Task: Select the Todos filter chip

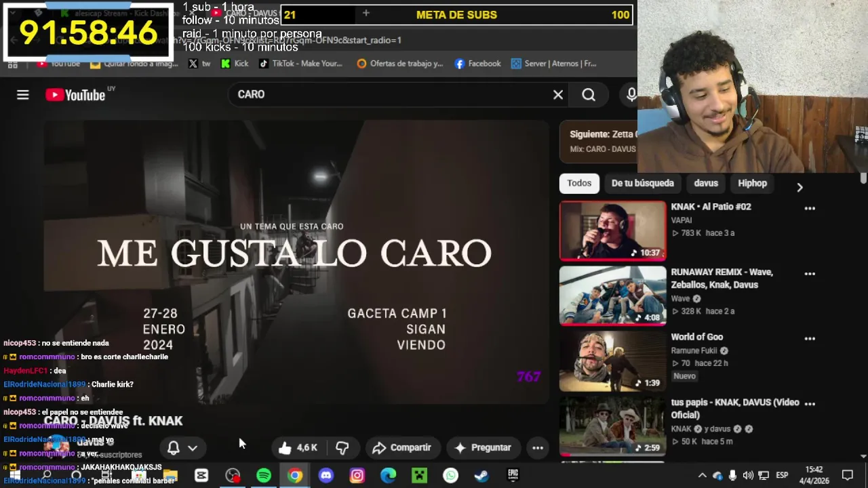Action: (579, 183)
